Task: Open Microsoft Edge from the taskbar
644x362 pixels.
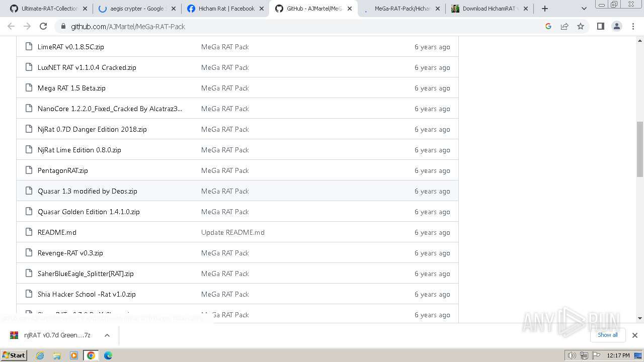Action: click(x=108, y=355)
